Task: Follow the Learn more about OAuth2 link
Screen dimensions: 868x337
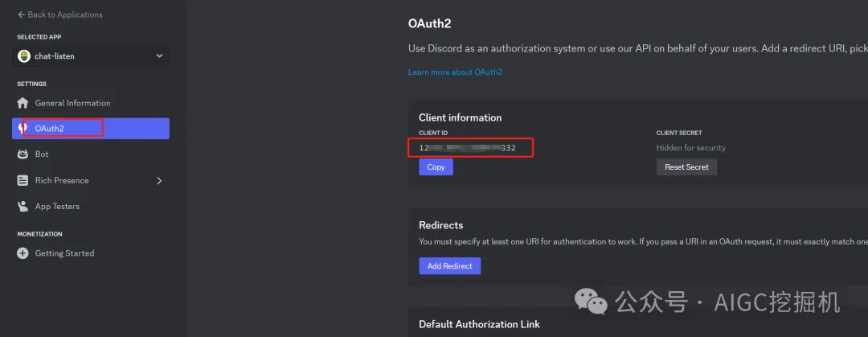Action: click(x=455, y=72)
